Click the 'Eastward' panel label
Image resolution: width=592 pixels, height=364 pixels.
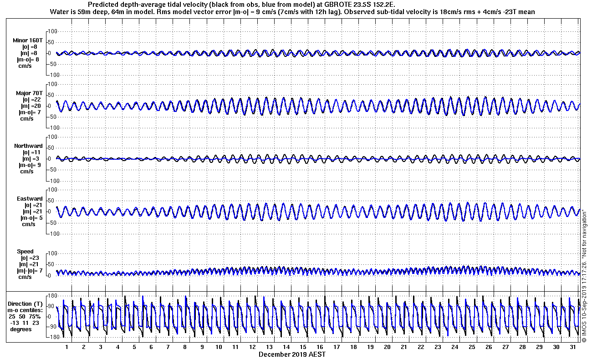pos(30,199)
